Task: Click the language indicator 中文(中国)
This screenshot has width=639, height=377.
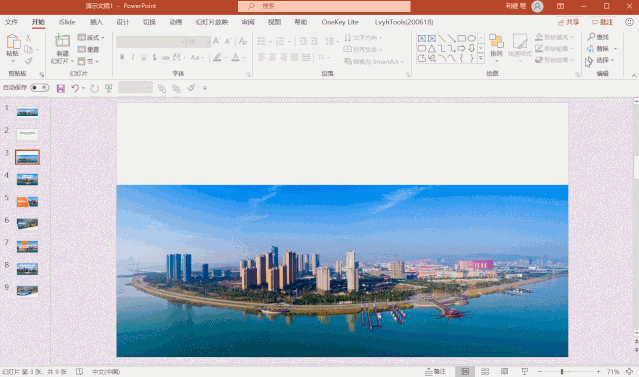Action: pos(106,372)
